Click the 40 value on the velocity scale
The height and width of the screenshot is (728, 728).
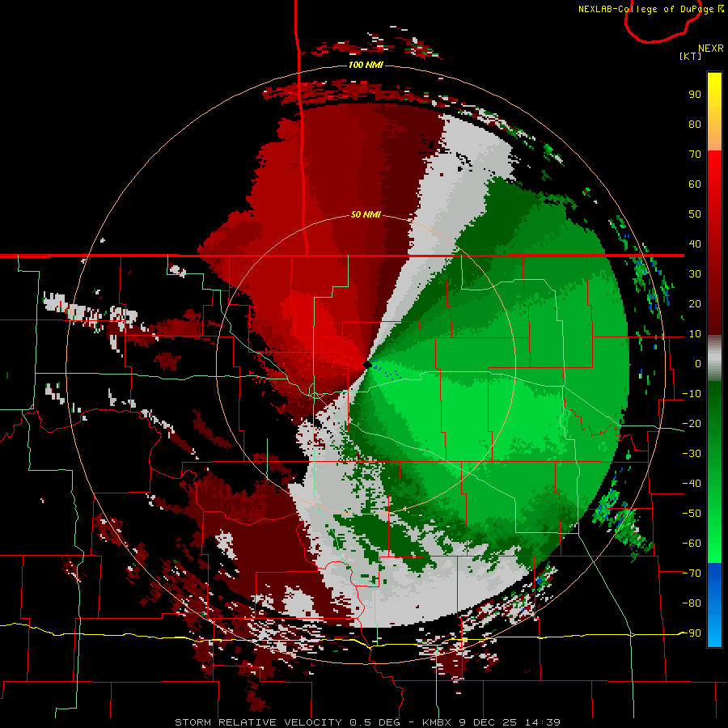coord(695,244)
